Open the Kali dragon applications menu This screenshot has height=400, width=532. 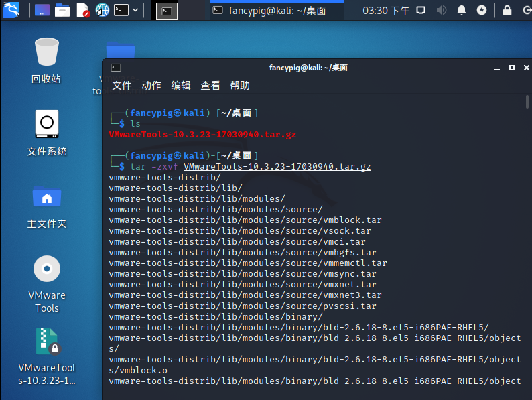coord(11,10)
